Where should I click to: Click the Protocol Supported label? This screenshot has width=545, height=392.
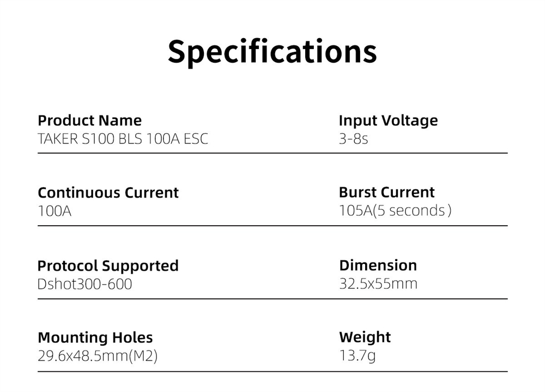pyautogui.click(x=108, y=266)
